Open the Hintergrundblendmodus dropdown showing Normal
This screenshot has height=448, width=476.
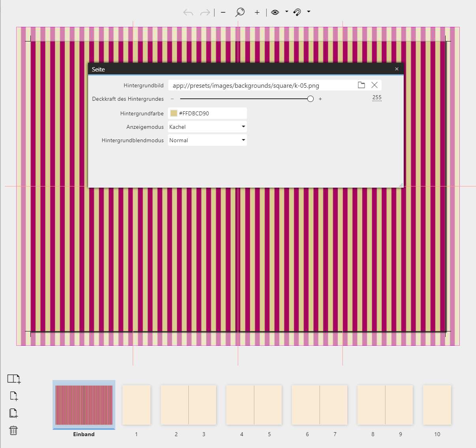[207, 140]
